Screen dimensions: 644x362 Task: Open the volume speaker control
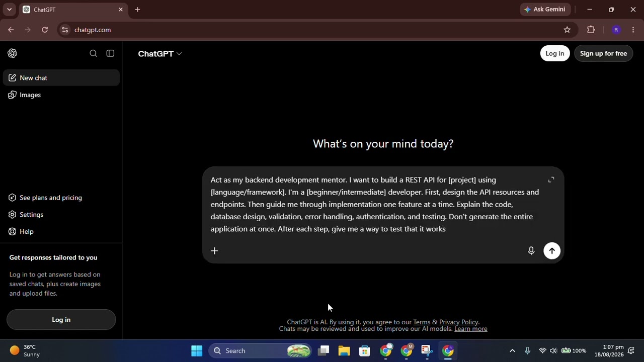tap(553, 351)
